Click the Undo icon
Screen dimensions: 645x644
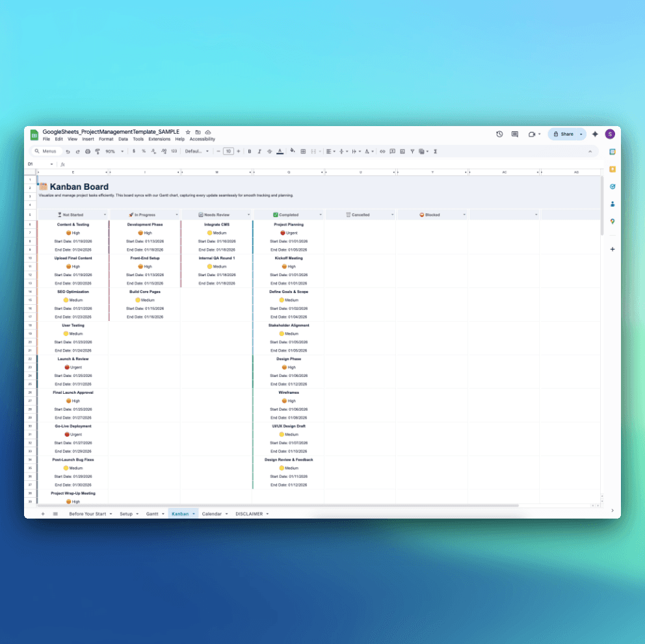coord(68,151)
